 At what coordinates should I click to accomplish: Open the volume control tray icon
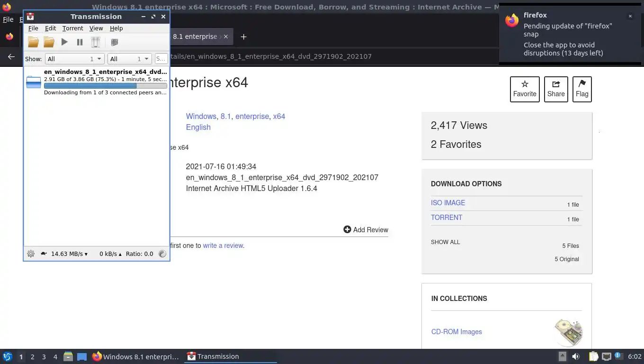pyautogui.click(x=576, y=356)
